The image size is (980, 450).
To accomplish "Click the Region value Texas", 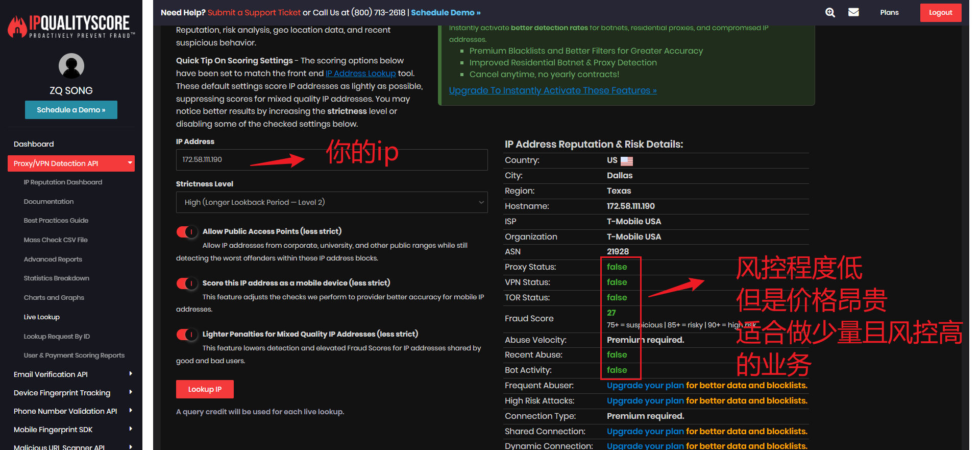I will point(619,191).
